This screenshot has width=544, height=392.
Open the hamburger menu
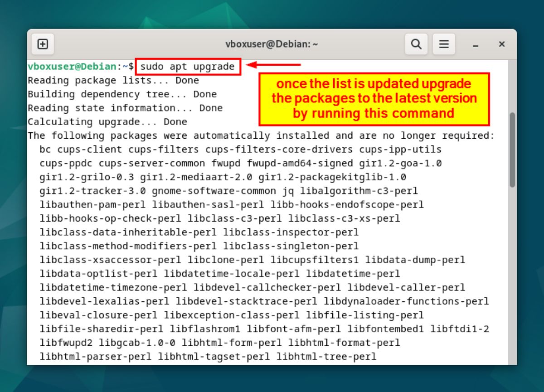pos(444,44)
